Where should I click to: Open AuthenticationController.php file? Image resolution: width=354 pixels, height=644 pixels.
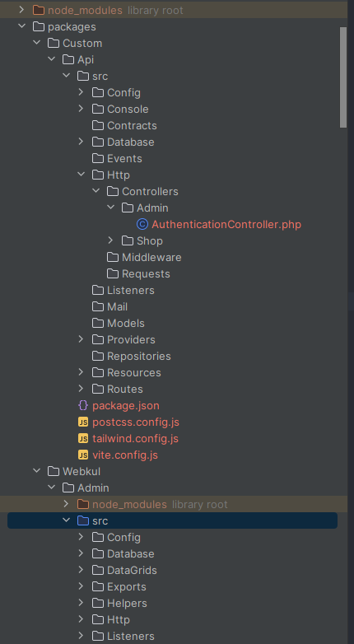click(x=226, y=224)
